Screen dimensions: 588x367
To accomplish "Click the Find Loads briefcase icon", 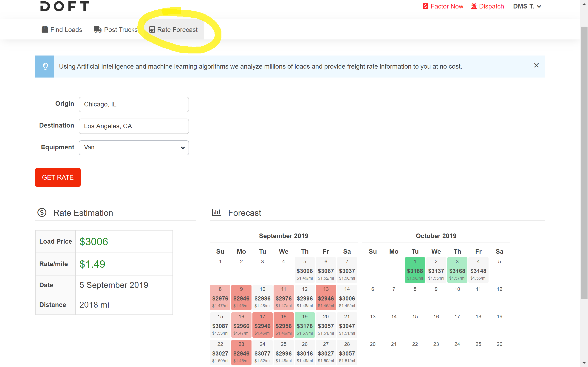I will (45, 30).
